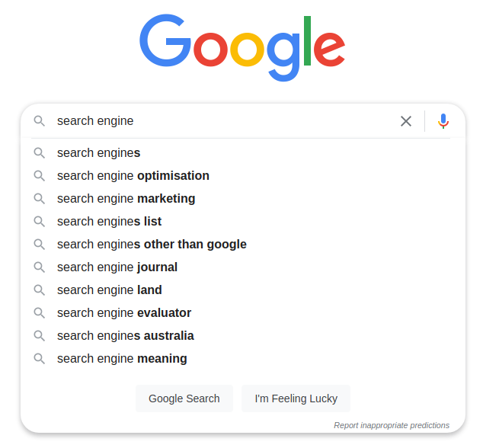Select the "search engine land" suggestion
The width and height of the screenshot is (483, 448).
click(109, 290)
